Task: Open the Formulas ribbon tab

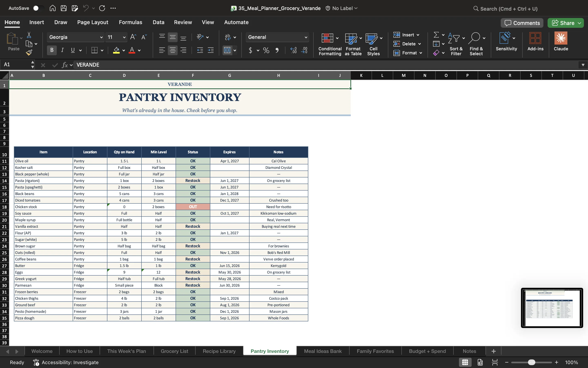Action: 130,22
